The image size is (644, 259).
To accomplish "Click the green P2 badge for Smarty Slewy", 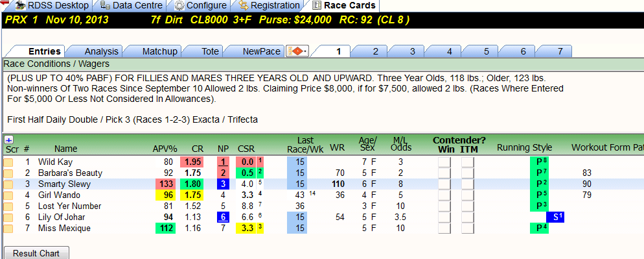I will 540,184.
